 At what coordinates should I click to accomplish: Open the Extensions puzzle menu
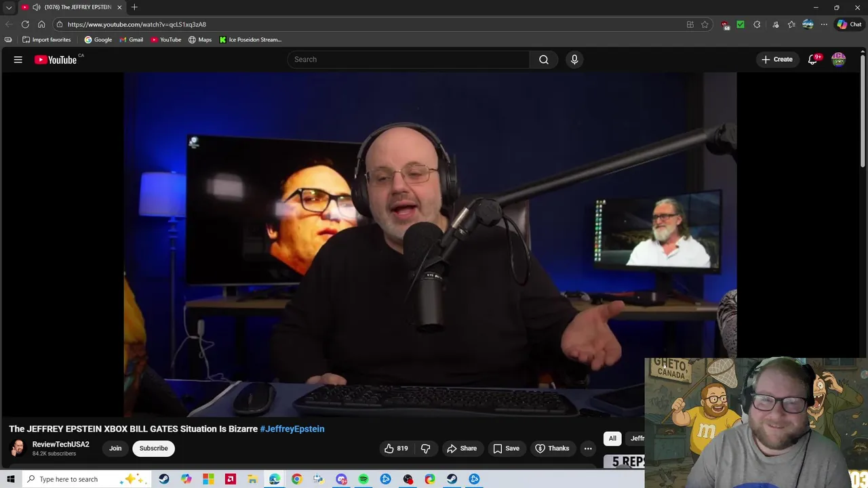point(757,24)
